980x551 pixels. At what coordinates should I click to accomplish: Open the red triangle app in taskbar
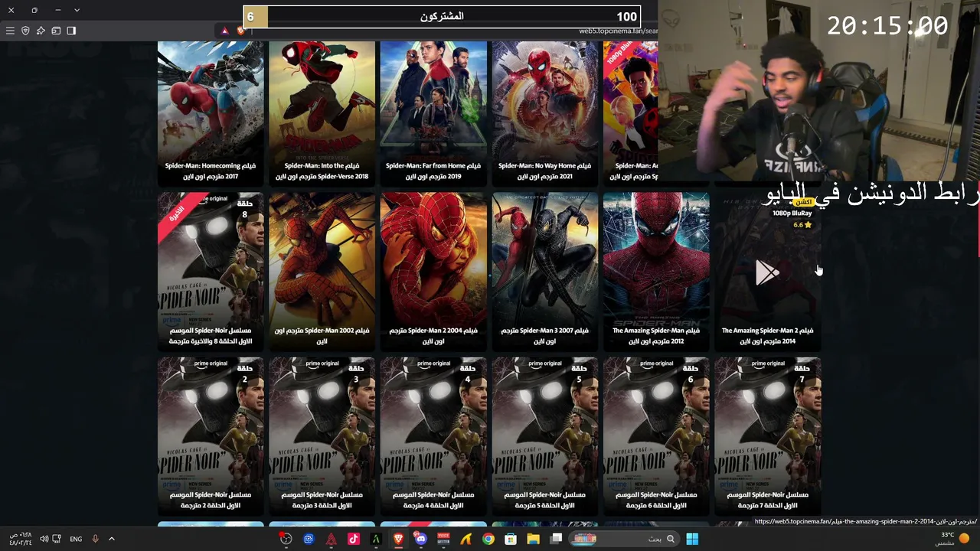click(x=331, y=539)
